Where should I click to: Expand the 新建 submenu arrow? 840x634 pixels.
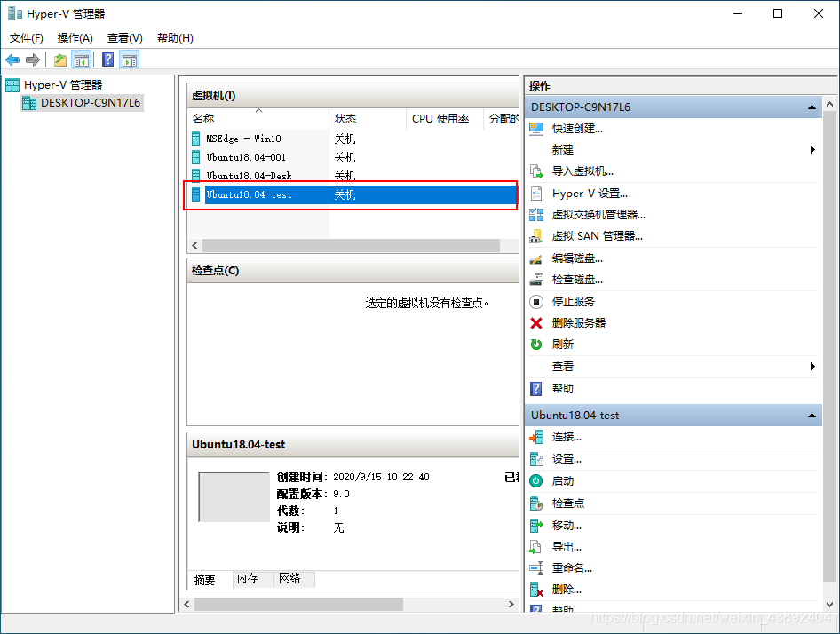(812, 149)
